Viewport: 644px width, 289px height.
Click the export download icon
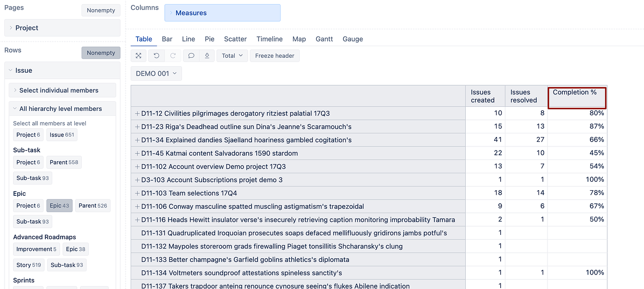(207, 55)
